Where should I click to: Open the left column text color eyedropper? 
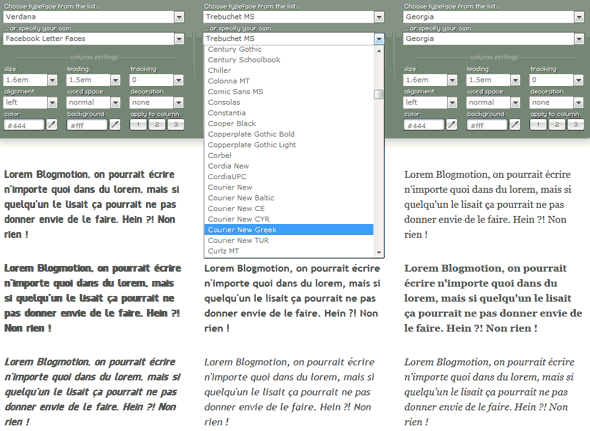pyautogui.click(x=52, y=125)
